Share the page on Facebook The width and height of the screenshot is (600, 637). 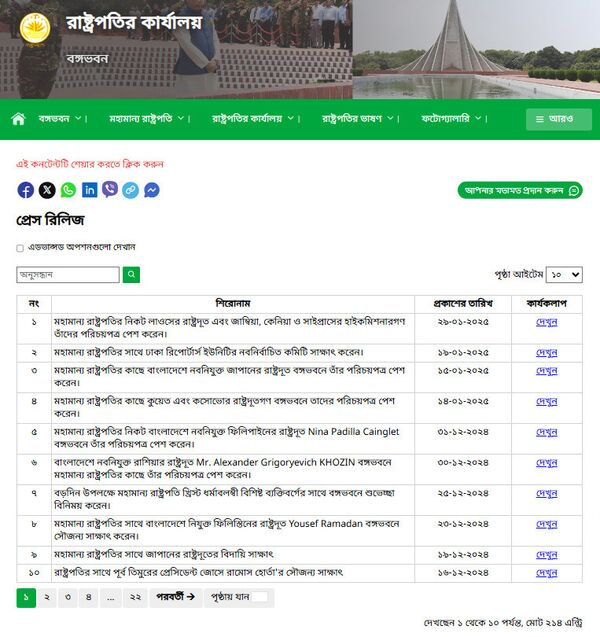point(26,190)
